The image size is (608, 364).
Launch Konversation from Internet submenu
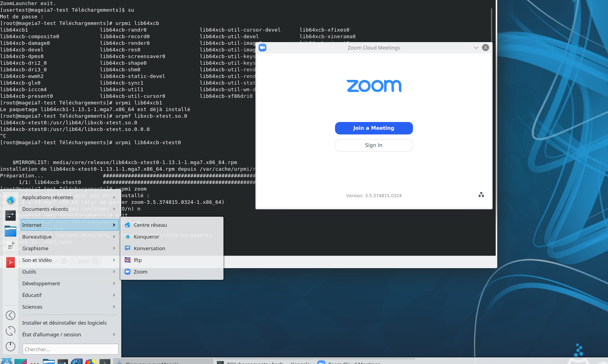point(172,248)
